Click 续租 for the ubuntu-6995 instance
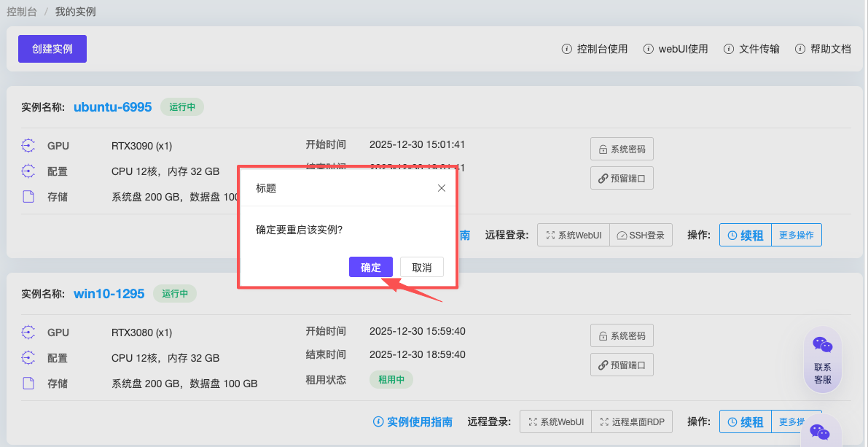 [745, 236]
